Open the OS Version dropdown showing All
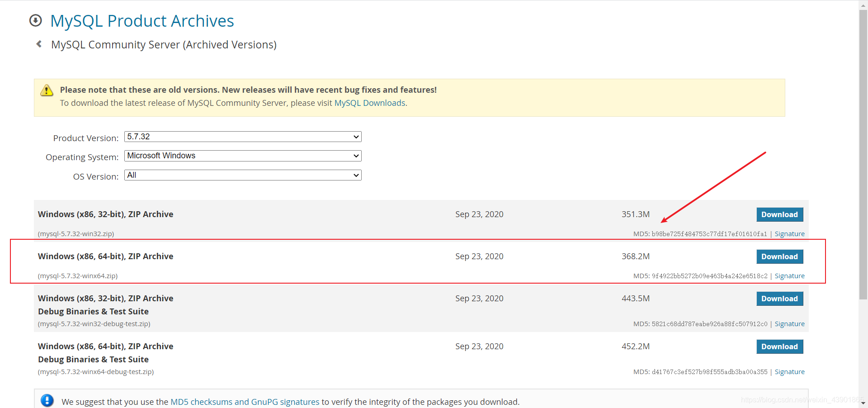The height and width of the screenshot is (408, 868). [x=243, y=175]
